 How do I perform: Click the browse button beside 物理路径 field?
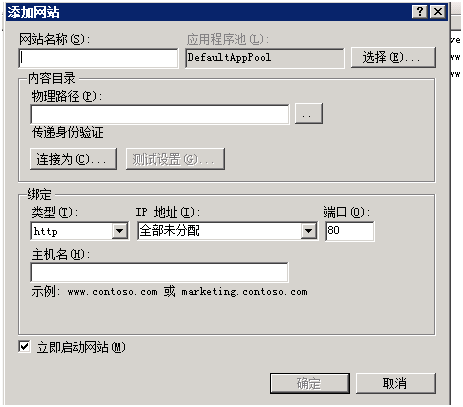coord(309,114)
